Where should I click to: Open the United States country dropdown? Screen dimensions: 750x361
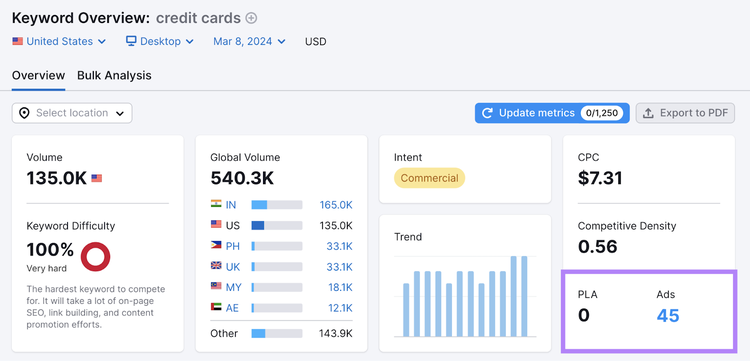[59, 41]
